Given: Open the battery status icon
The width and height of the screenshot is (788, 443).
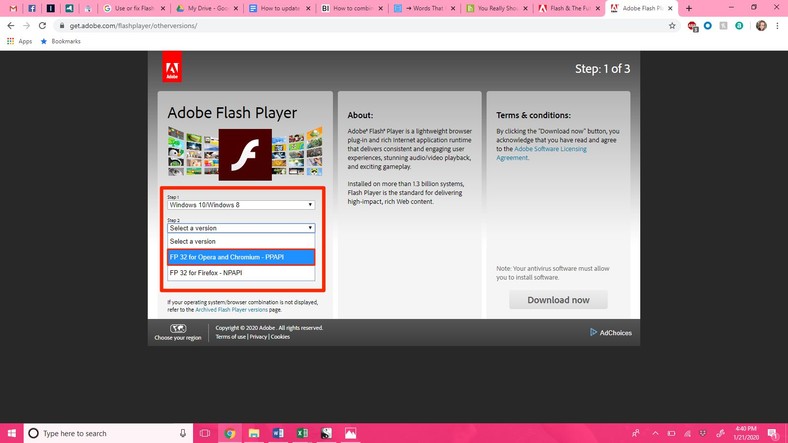Looking at the screenshot, I should (671, 433).
